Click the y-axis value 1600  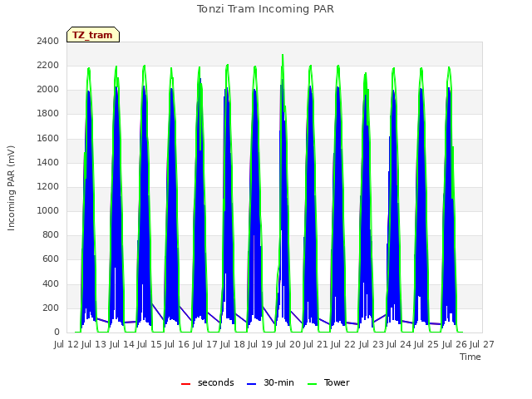tap(48, 138)
